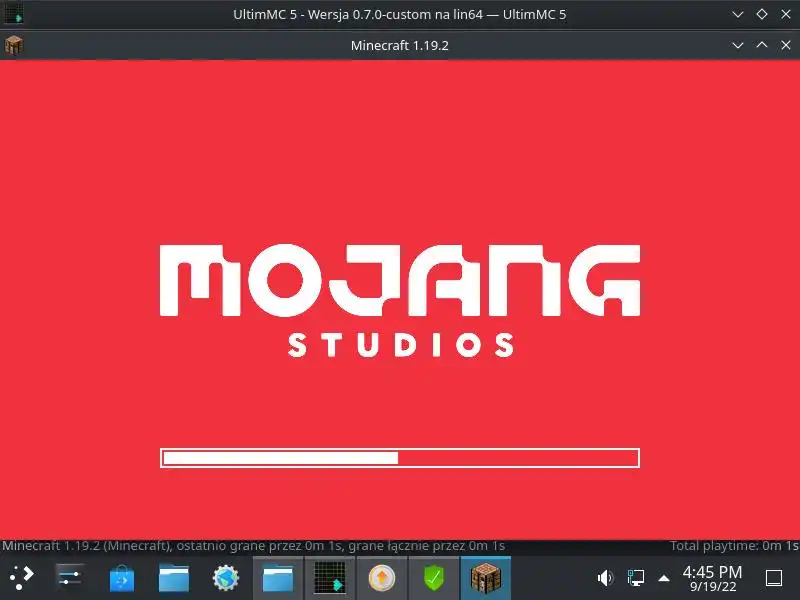
Task: Click the Minecraft 1.19.2 title bar text
Action: 399,45
